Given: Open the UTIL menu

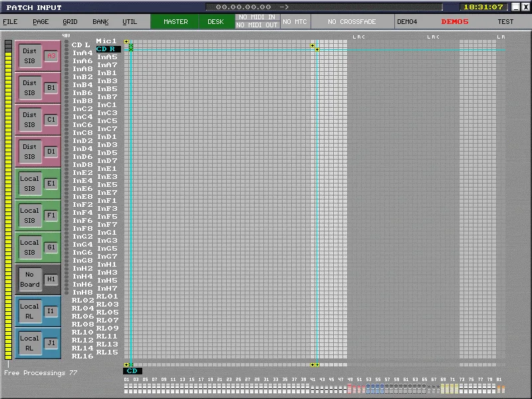Looking at the screenshot, I should (x=130, y=22).
